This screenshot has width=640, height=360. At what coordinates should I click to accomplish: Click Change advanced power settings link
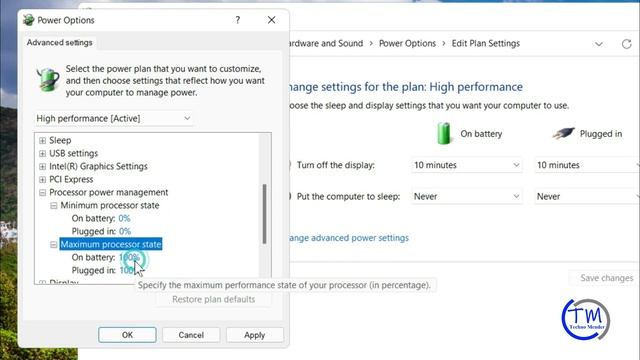pyautogui.click(x=349, y=238)
